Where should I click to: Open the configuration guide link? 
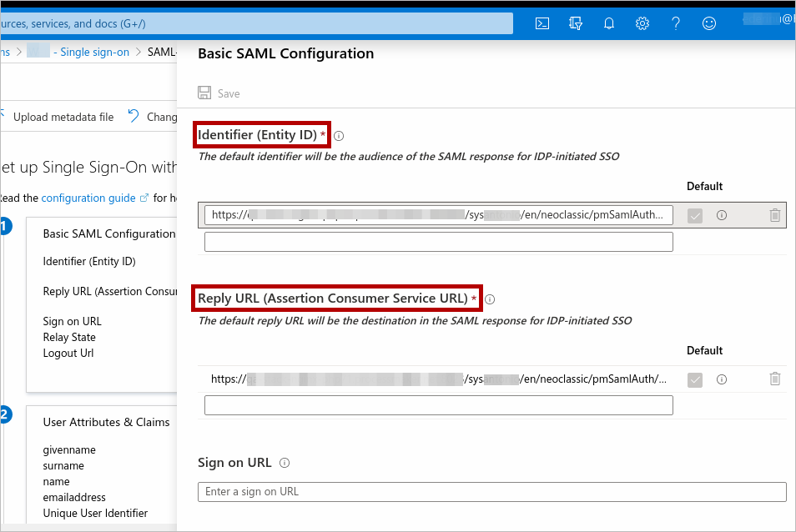(x=88, y=198)
